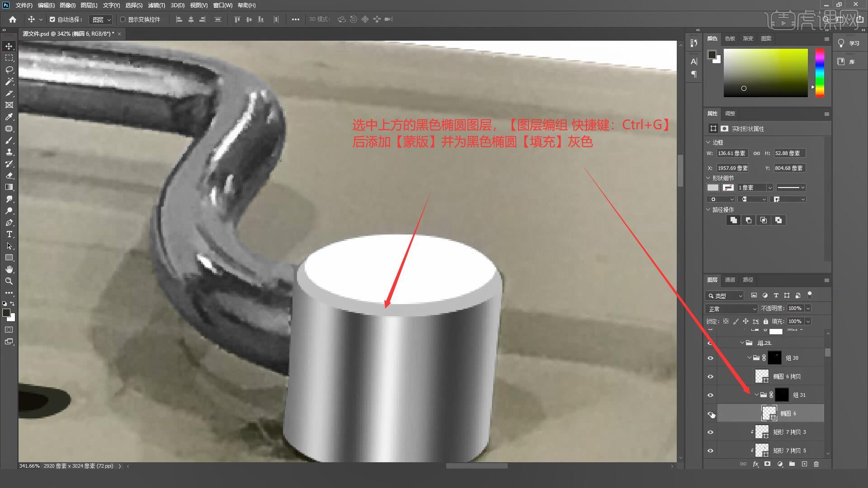Image resolution: width=868 pixels, height=488 pixels.
Task: Hide the 椭圆 6 拷贝 layer
Action: click(710, 376)
